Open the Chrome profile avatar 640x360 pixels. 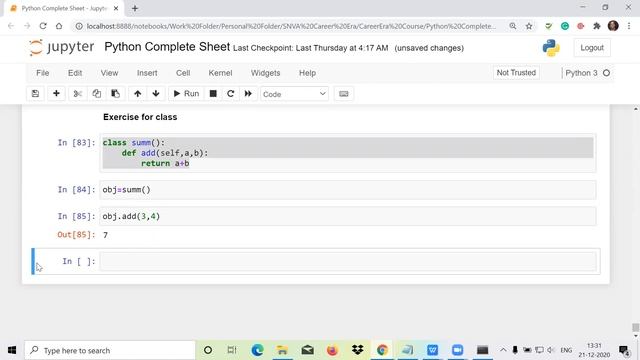(x=613, y=26)
